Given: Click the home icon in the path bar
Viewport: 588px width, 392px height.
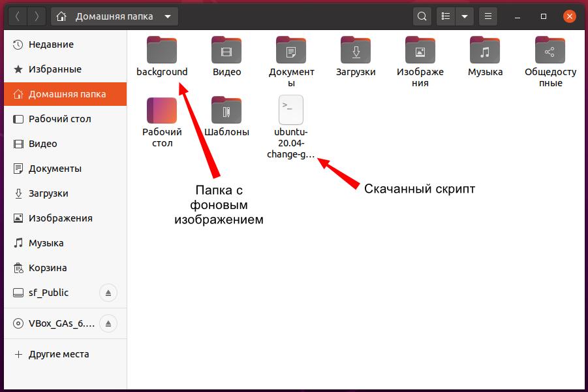Looking at the screenshot, I should coord(61,16).
